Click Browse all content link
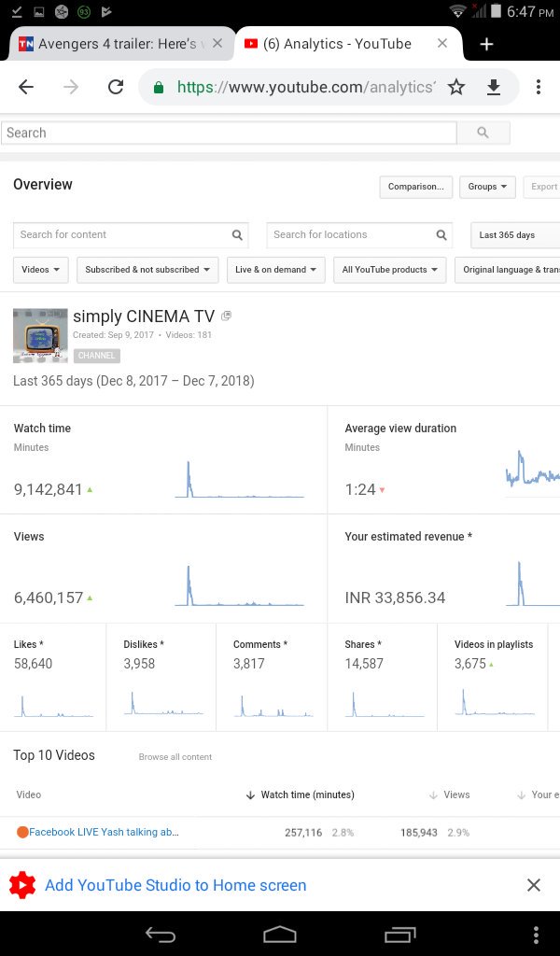 pos(175,756)
